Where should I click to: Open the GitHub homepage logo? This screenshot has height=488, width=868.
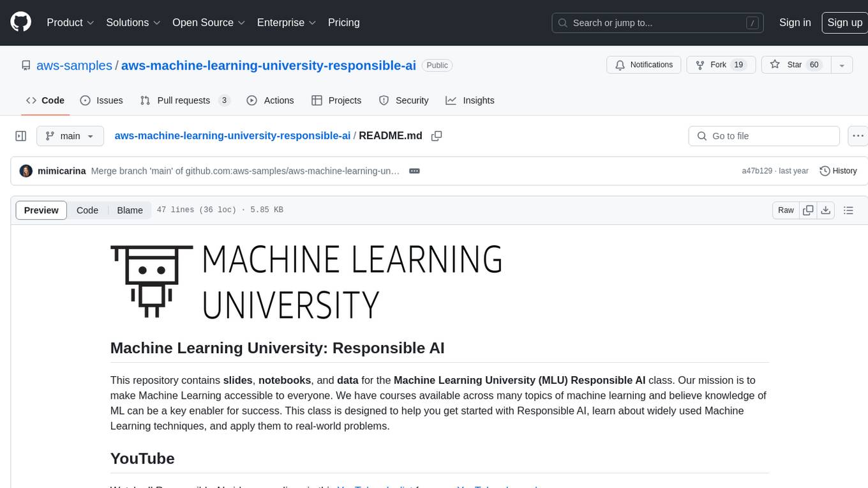(20, 22)
